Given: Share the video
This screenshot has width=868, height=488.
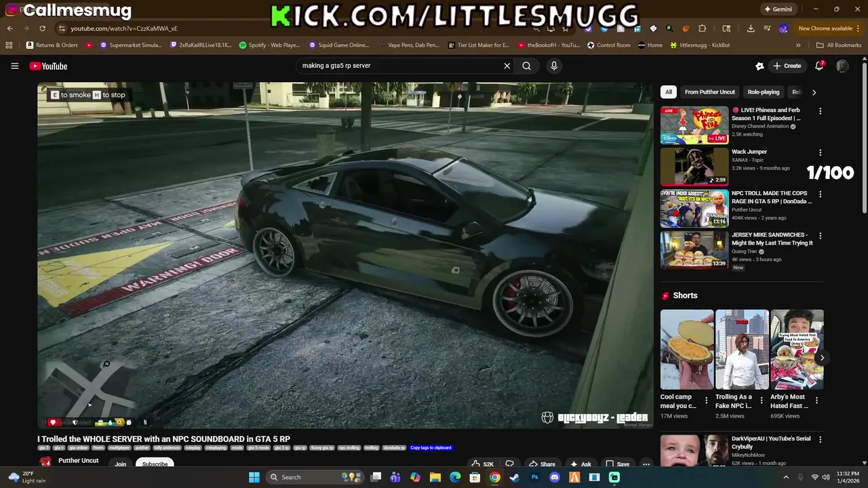Looking at the screenshot, I should tap(542, 464).
